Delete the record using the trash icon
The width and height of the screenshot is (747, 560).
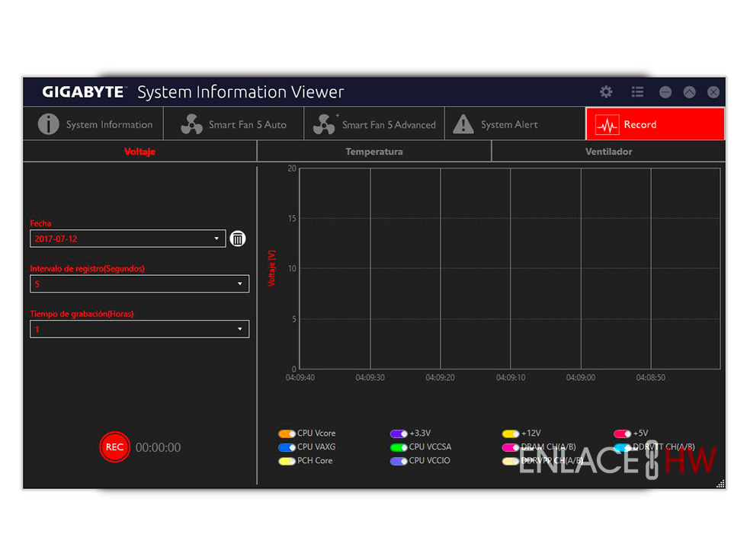pyautogui.click(x=238, y=238)
